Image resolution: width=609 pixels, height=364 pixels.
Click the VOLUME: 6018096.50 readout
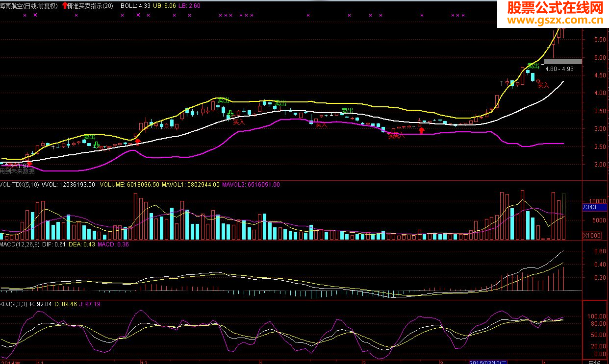click(128, 185)
